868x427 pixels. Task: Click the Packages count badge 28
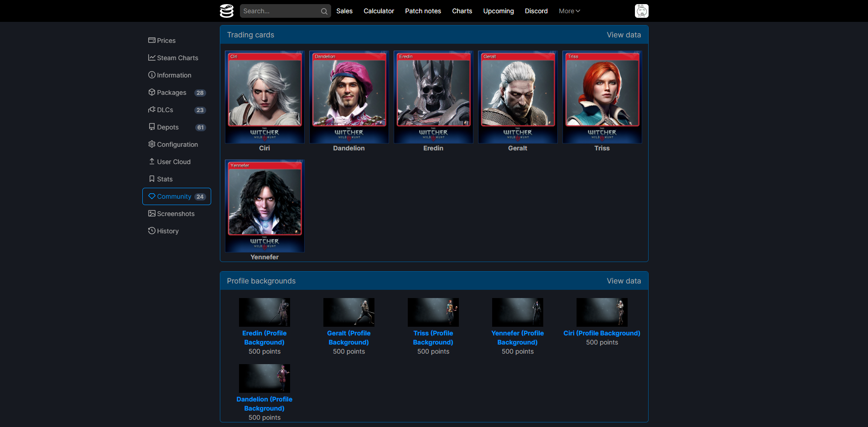click(200, 93)
